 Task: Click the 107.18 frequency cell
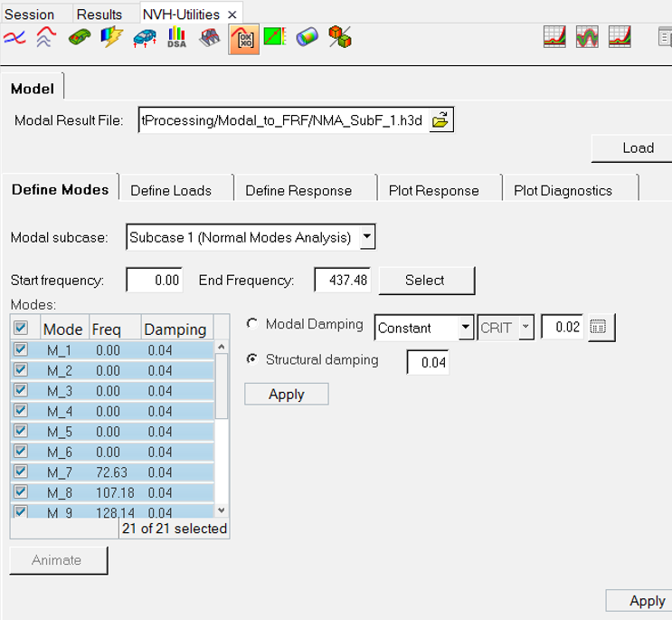(115, 492)
